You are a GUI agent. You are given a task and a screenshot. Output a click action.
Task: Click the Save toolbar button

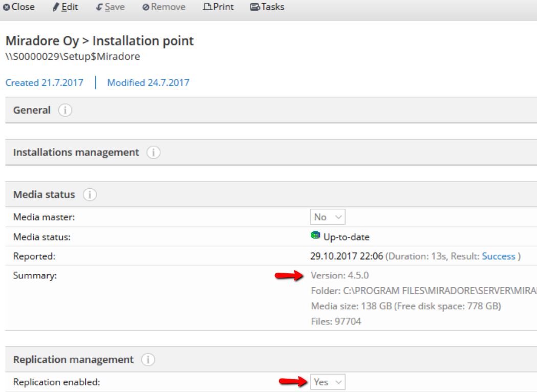pyautogui.click(x=110, y=7)
